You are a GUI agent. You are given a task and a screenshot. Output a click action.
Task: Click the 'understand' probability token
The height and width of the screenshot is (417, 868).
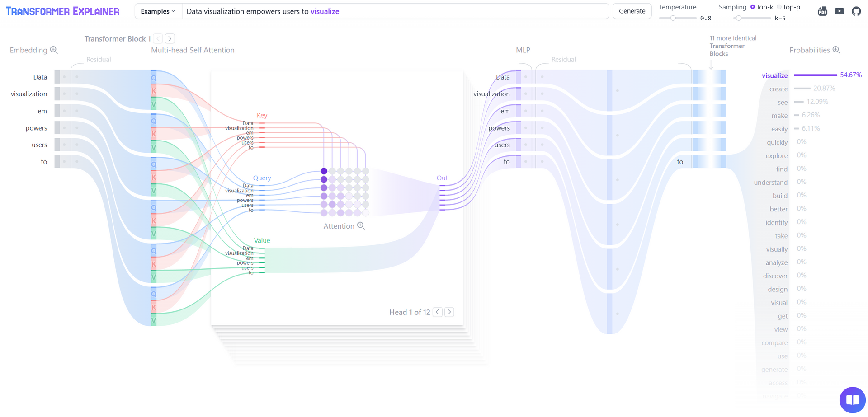pyautogui.click(x=771, y=182)
